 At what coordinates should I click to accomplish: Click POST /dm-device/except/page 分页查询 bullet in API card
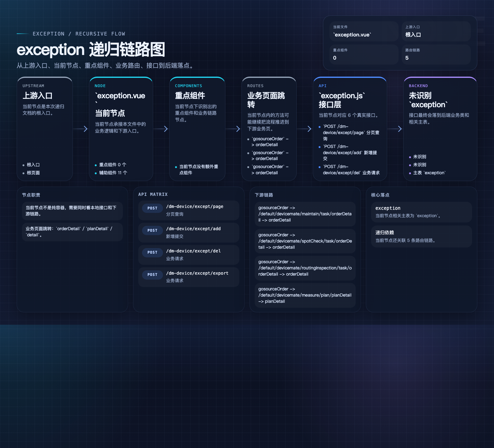(x=350, y=133)
